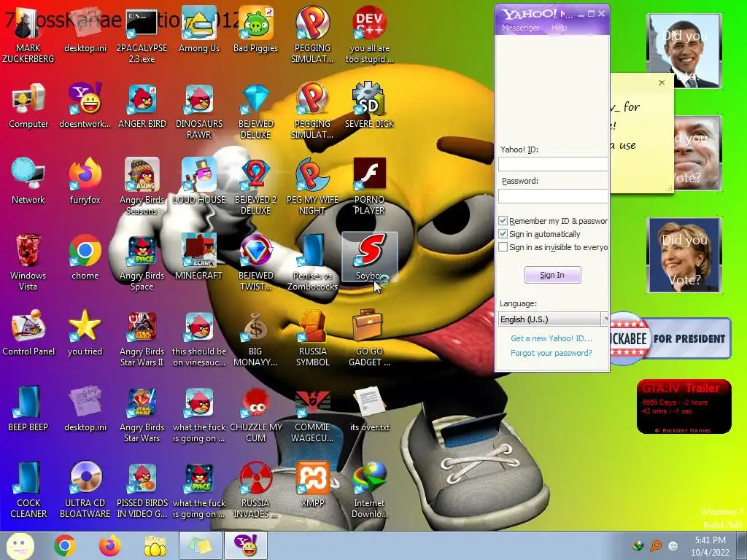Select the RUSSIA SYMBOL icon
This screenshot has height=560, width=747.
click(312, 338)
